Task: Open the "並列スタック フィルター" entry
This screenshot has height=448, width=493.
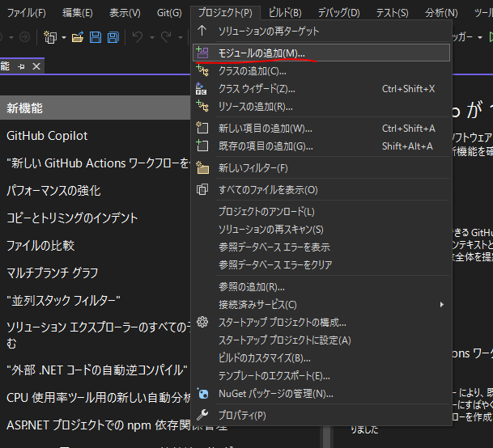Action: pos(63,300)
